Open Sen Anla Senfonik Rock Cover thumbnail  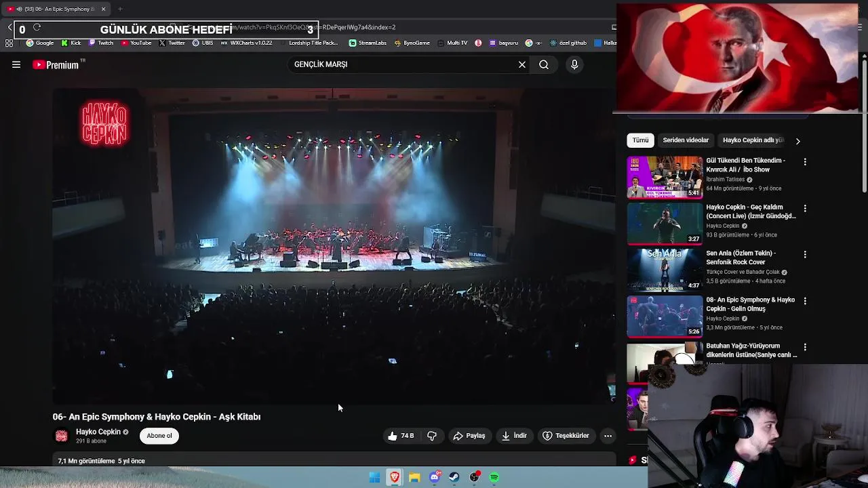click(x=665, y=269)
